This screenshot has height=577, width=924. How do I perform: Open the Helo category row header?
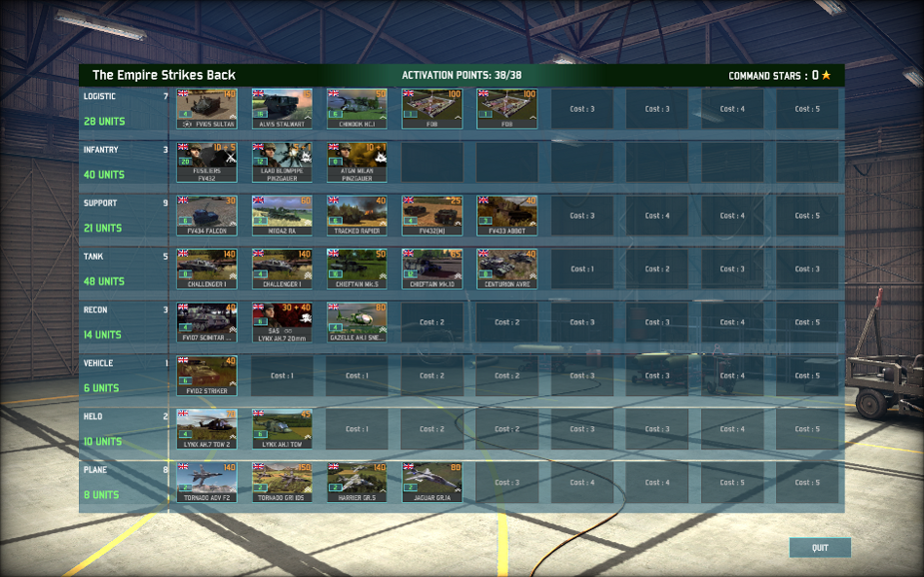[125, 429]
